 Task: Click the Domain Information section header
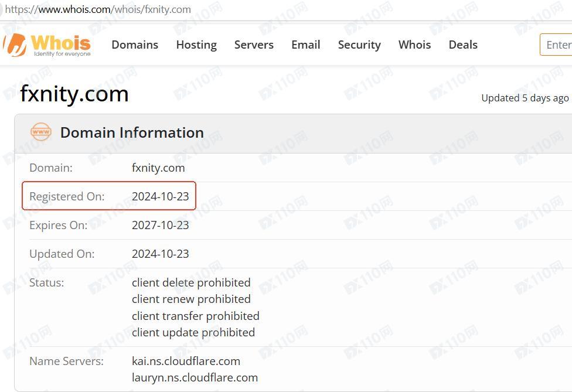tap(132, 132)
